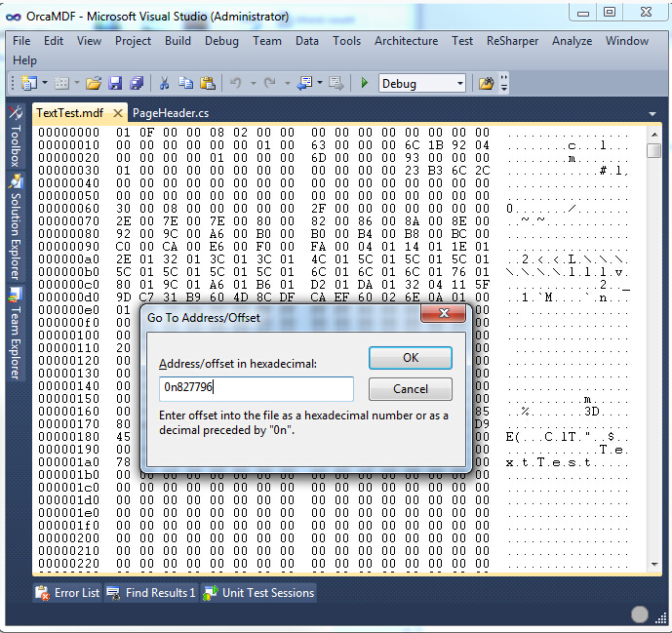This screenshot has height=633, width=672.
Task: Open the Edit menu
Action: [x=53, y=41]
